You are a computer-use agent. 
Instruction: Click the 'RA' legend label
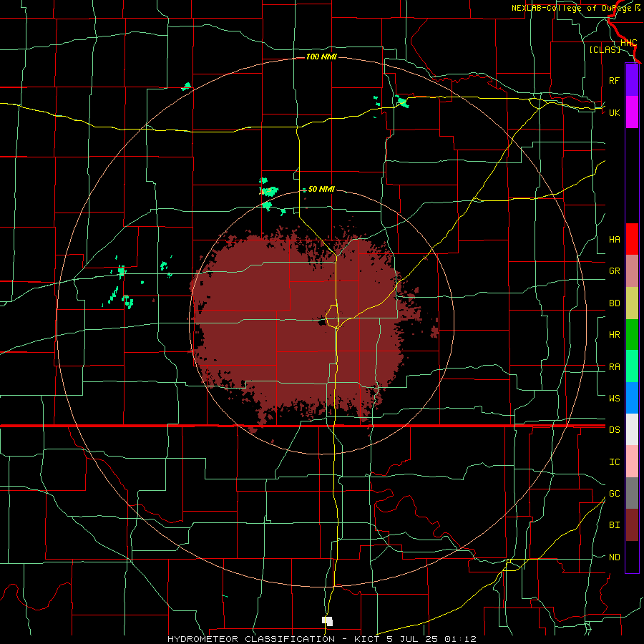point(614,367)
